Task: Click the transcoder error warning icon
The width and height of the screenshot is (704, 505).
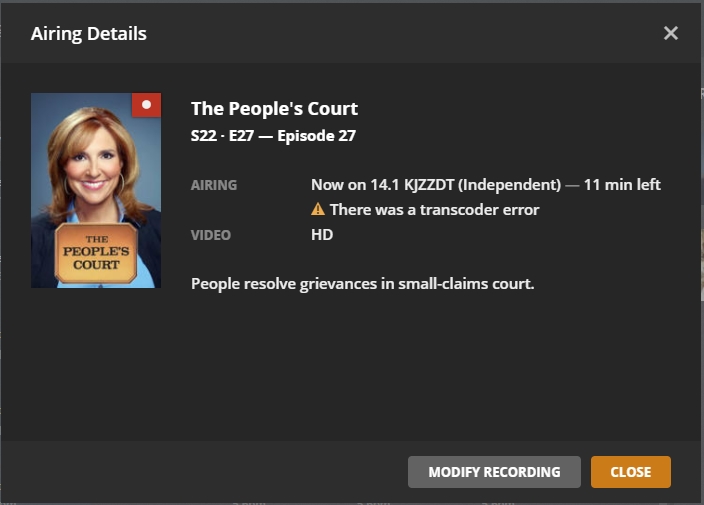Action: click(x=317, y=209)
